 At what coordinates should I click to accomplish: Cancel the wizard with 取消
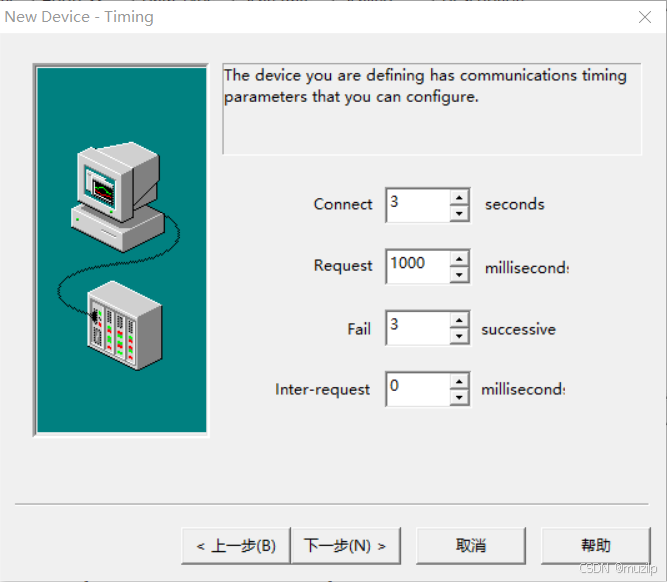tap(471, 546)
